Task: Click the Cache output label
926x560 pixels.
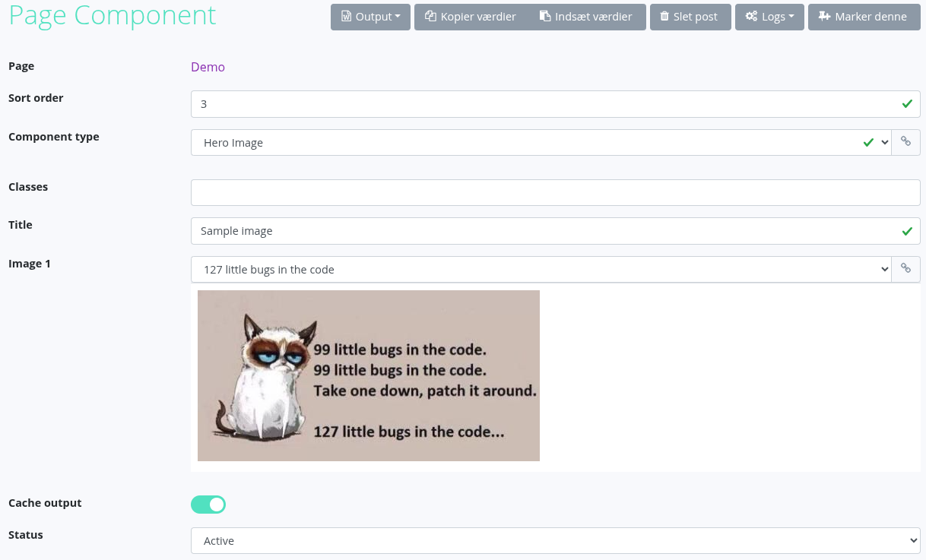Action: 45,503
